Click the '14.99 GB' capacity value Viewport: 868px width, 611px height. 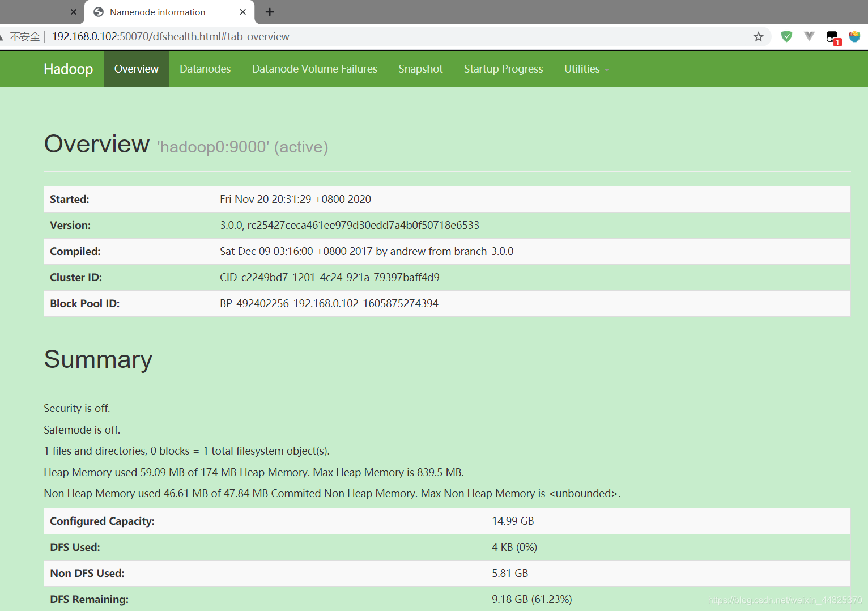pos(513,521)
